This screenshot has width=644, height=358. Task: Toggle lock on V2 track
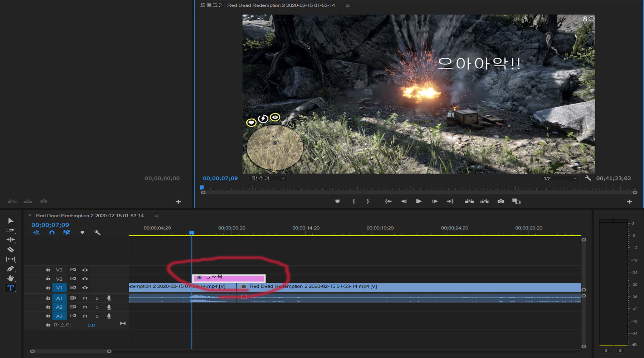click(48, 279)
